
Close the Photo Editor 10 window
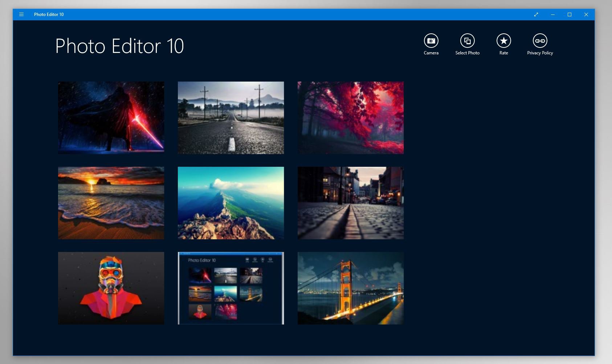point(586,15)
